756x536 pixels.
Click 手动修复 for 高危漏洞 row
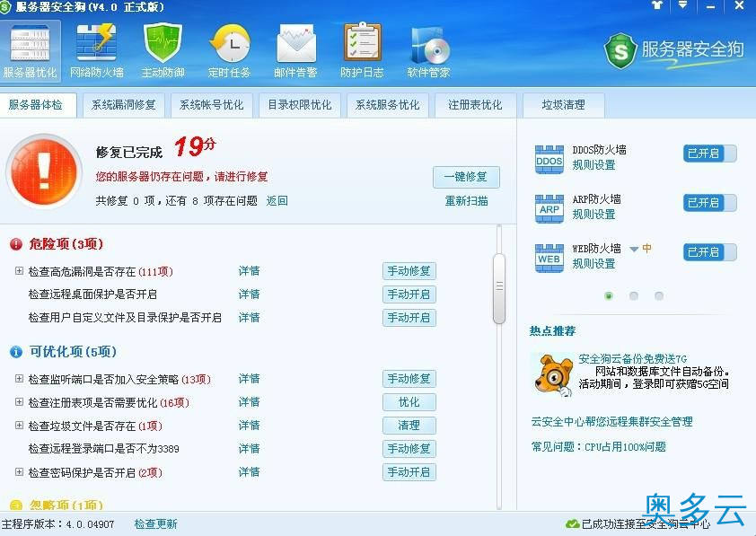pyautogui.click(x=409, y=271)
